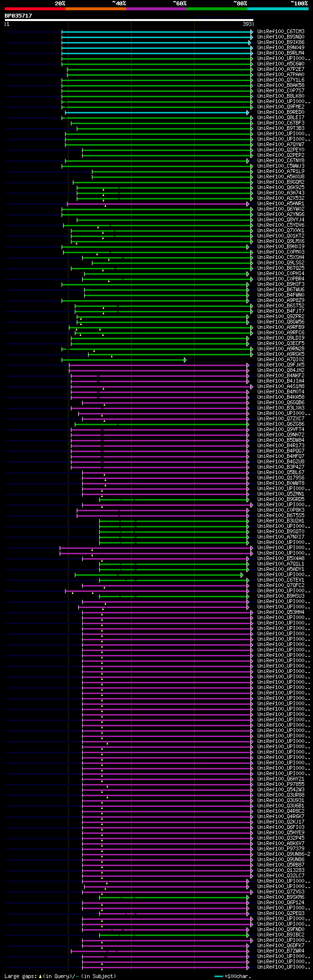Click the white query ruler bar
This screenshot has height=980, width=313.
coord(129,20)
